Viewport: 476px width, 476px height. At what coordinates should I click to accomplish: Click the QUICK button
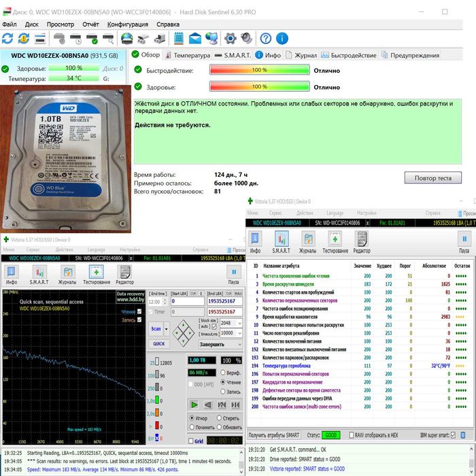point(159,344)
